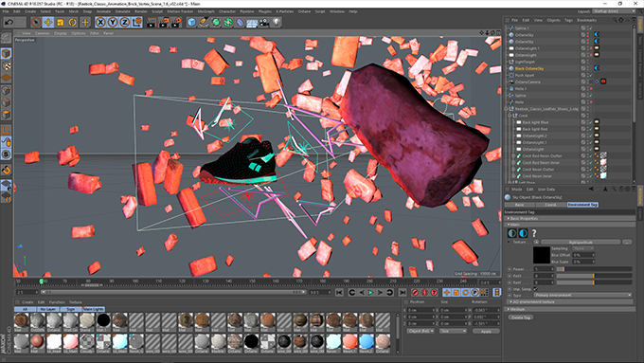Add a Camera object
The height and width of the screenshot is (363, 644).
click(x=264, y=22)
